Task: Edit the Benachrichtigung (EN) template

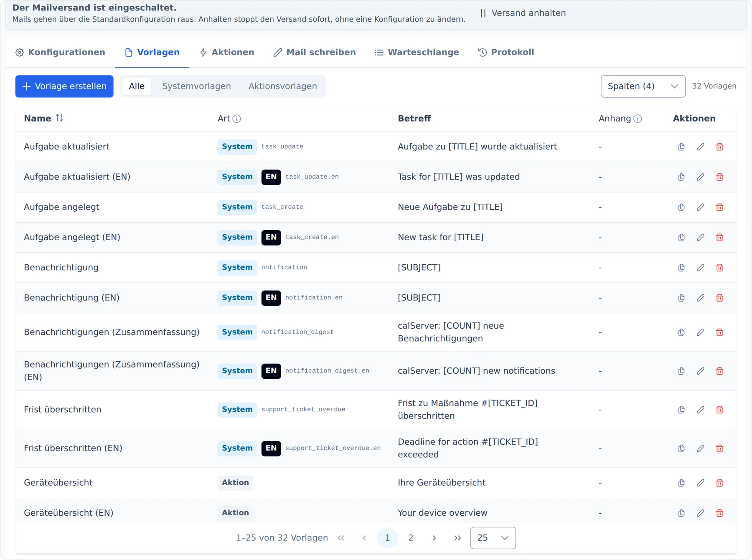Action: coord(701,298)
